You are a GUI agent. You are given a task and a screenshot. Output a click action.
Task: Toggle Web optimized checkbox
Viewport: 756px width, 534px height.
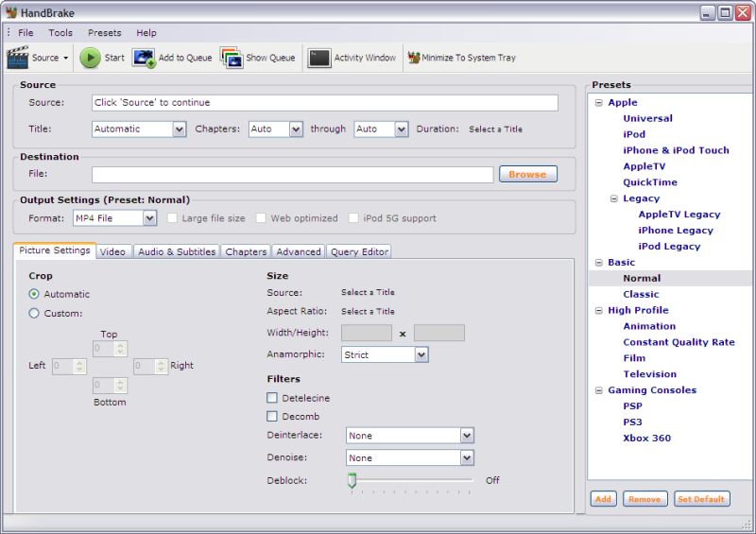261,218
